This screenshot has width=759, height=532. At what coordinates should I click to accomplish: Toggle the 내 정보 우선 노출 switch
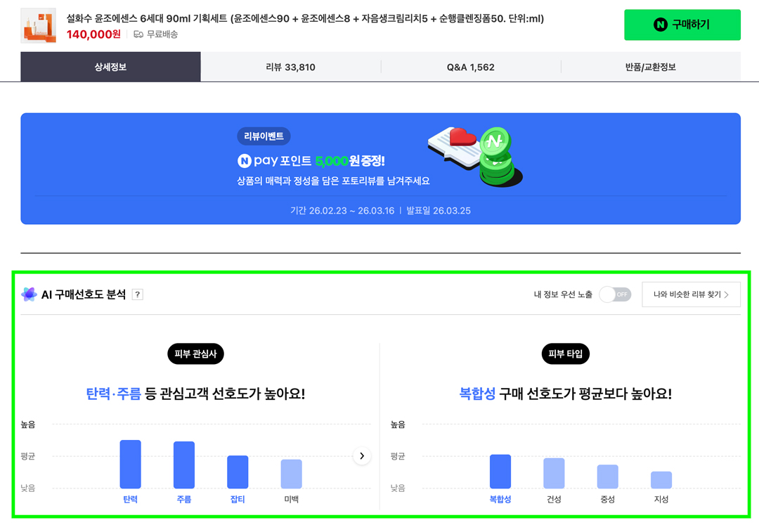click(615, 294)
